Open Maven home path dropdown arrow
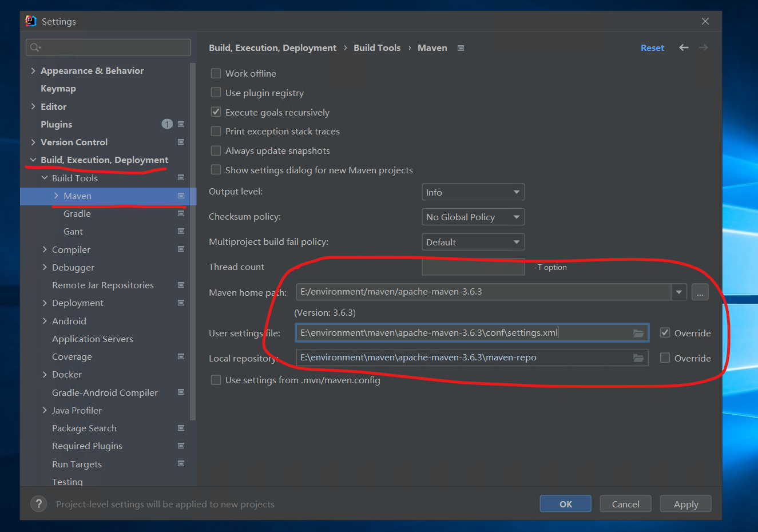Screen dimensions: 758x532 [x=679, y=292]
